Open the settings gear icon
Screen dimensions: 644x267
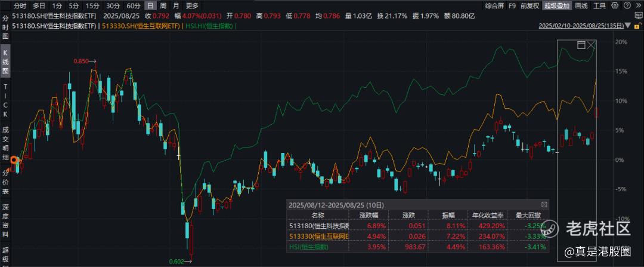[614, 5]
